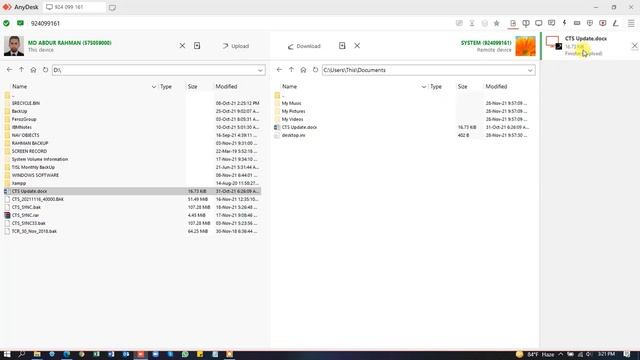Go back in the local file panel
The image size is (640, 360).
coord(9,70)
